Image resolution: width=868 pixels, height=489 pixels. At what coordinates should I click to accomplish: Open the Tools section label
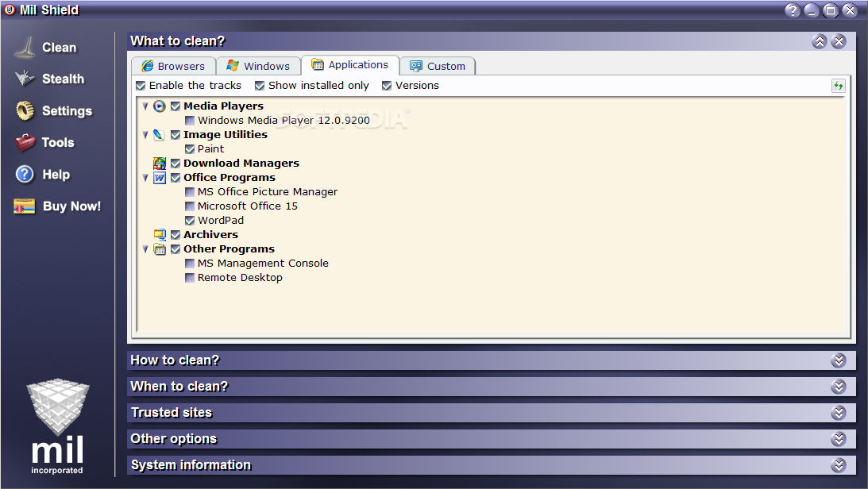[58, 143]
